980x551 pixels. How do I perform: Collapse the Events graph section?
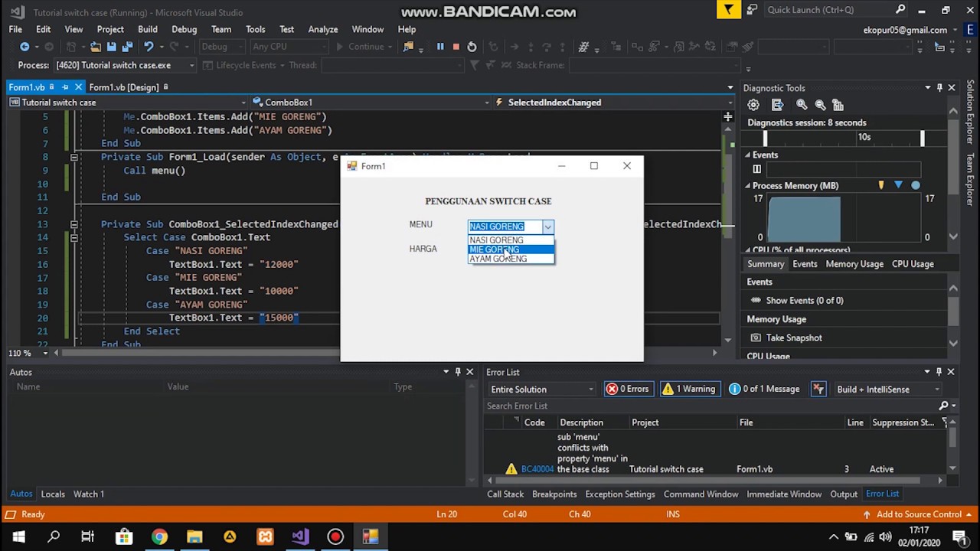pos(748,155)
